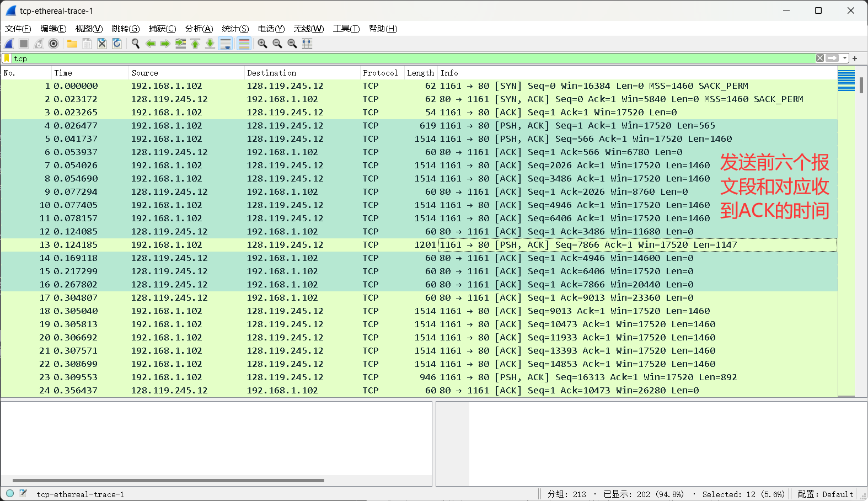Click the display filter bookmark icon
Screen dimensions: 868x501
click(7, 58)
